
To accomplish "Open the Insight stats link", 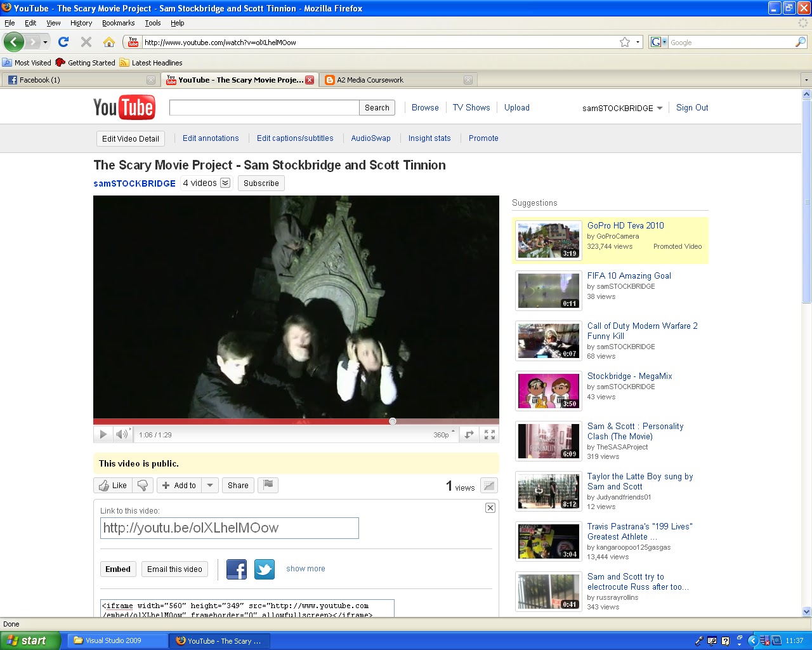I will 429,138.
